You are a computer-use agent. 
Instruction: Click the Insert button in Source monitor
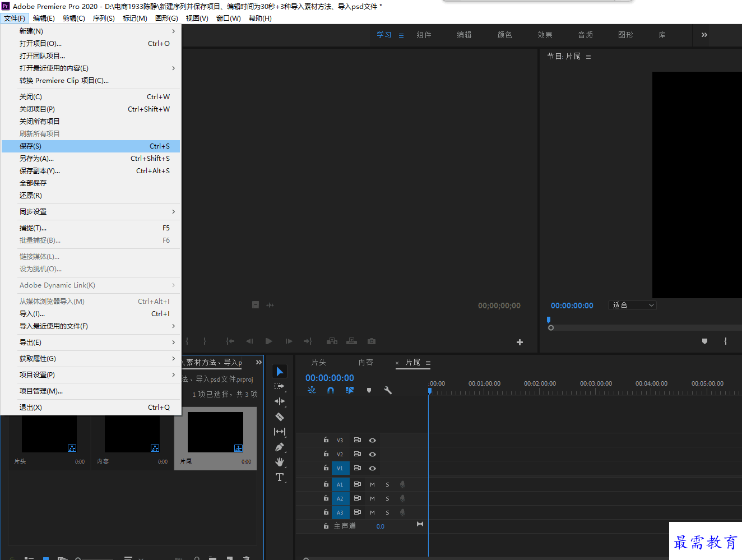332,341
